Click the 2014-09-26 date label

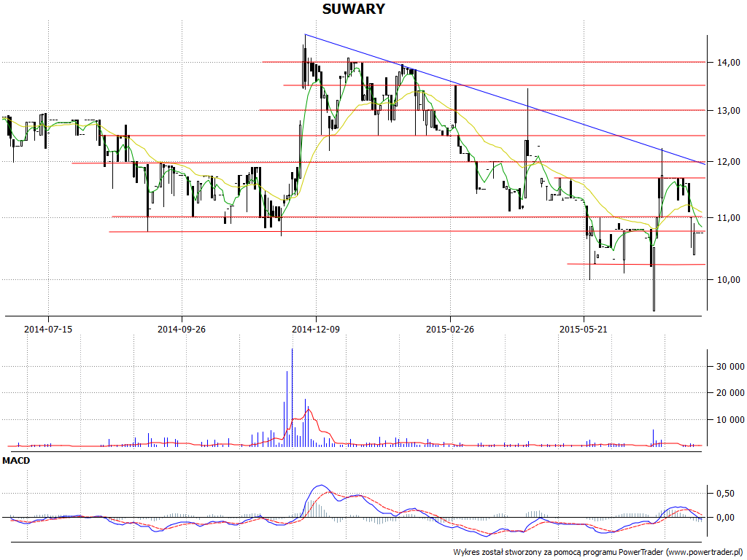tap(182, 329)
